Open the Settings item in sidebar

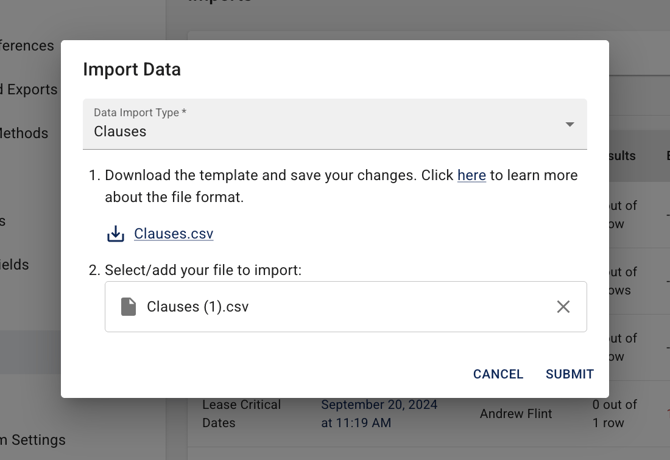click(33, 440)
